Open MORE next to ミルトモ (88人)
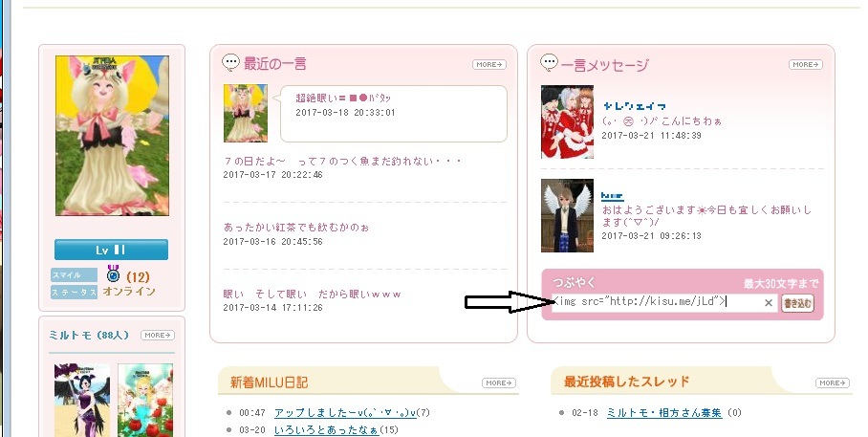The height and width of the screenshot is (437, 868). tap(158, 335)
